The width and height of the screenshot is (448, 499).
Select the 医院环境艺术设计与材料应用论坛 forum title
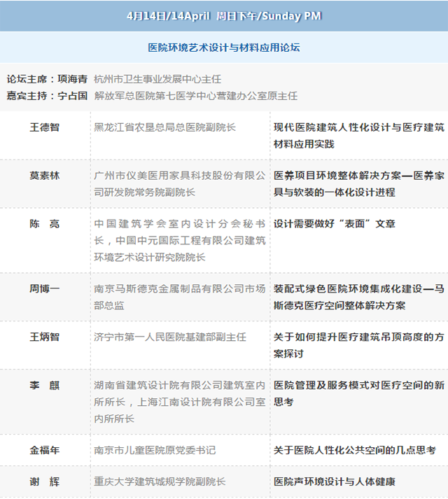coord(224,48)
